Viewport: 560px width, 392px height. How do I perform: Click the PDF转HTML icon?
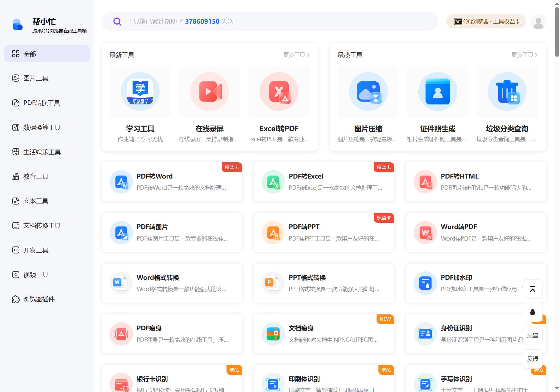425,182
